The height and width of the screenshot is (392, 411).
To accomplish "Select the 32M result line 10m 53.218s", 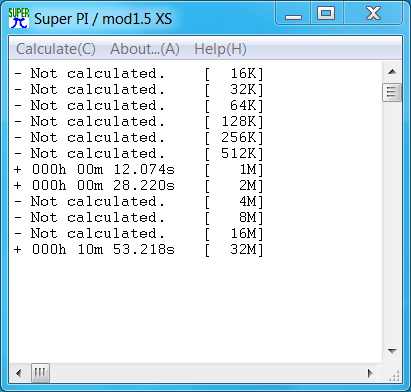I will (139, 250).
